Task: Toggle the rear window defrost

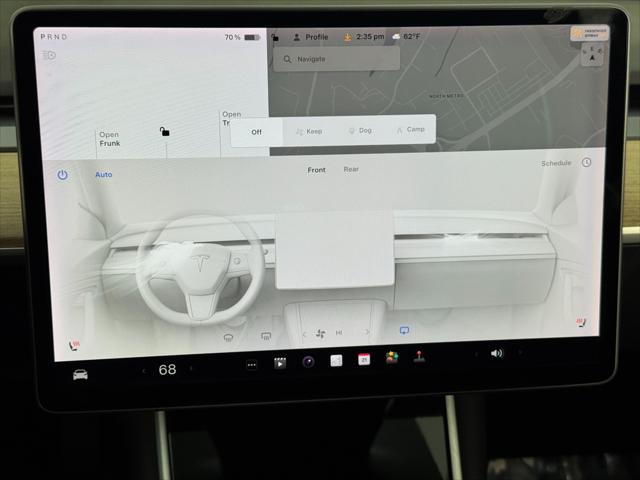Action: (266, 336)
